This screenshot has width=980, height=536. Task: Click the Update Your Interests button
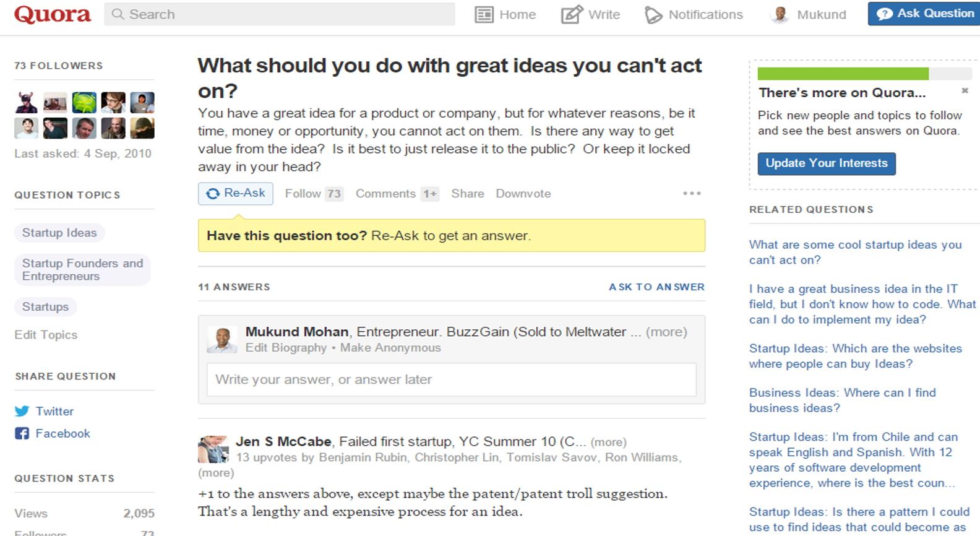826,163
